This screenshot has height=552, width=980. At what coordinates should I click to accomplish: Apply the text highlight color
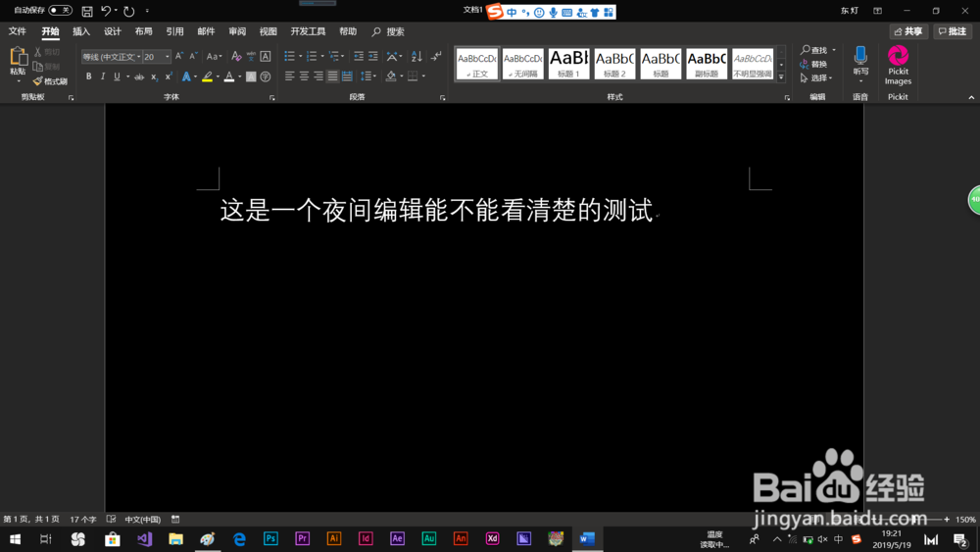(x=207, y=76)
